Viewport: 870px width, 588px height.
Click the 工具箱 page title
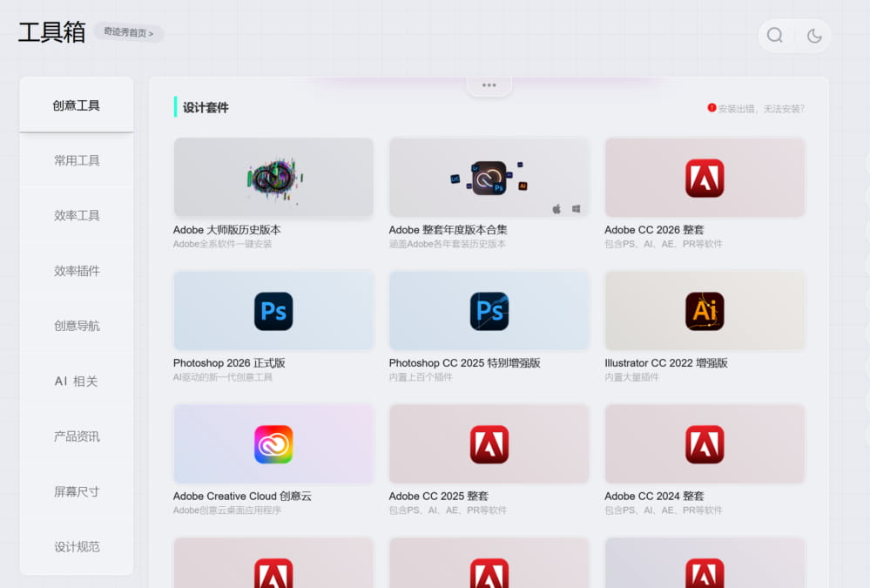[51, 32]
